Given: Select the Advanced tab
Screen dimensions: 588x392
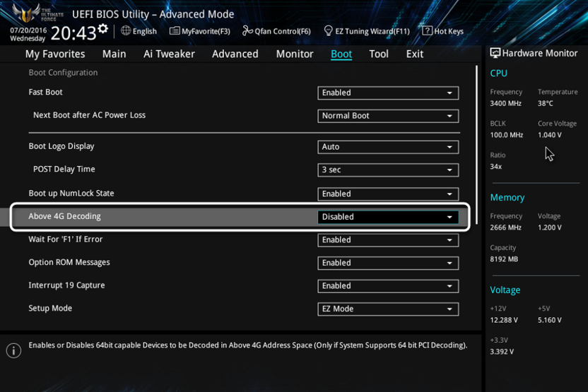Looking at the screenshot, I should pos(235,54).
